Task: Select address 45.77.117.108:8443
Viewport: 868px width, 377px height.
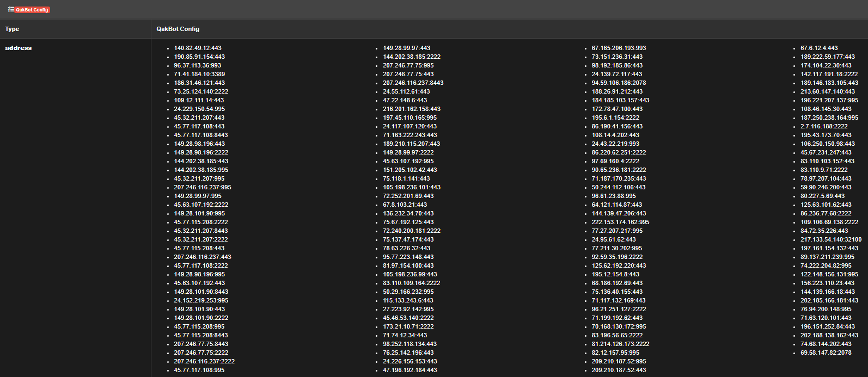Action: pos(201,135)
